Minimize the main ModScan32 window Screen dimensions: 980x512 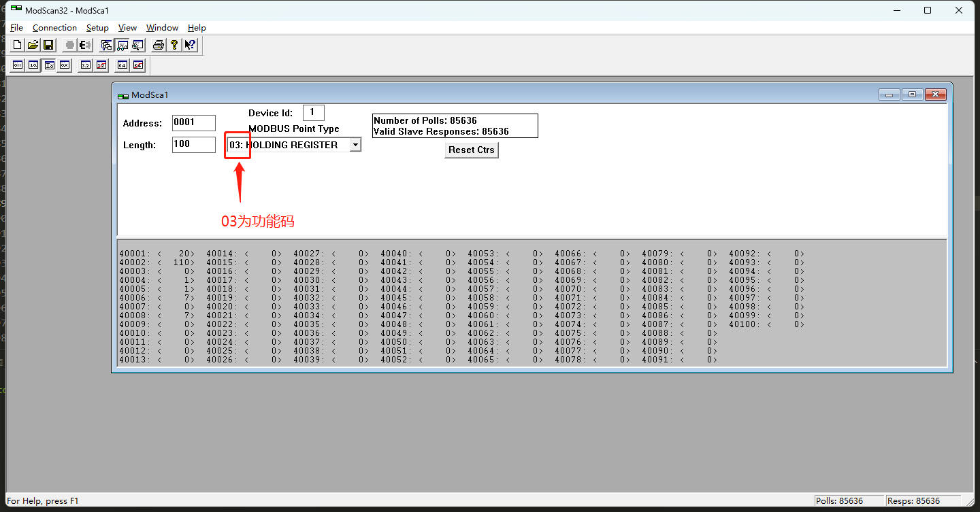pyautogui.click(x=896, y=10)
